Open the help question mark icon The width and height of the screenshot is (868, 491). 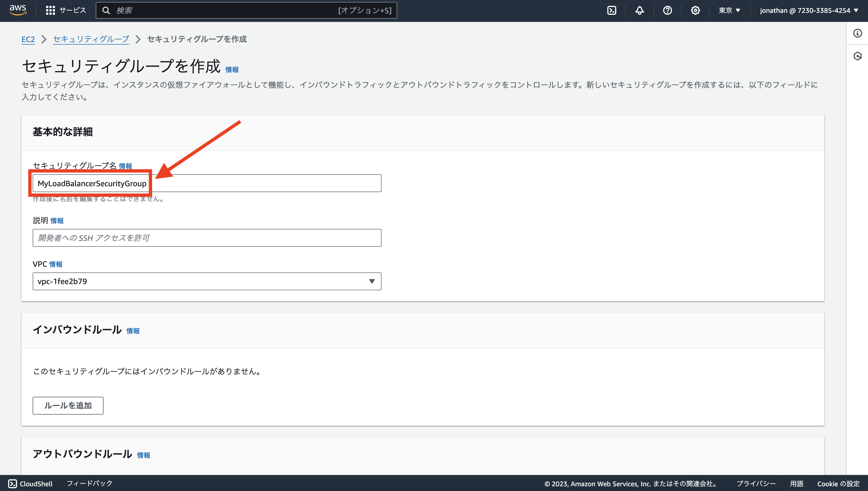[x=668, y=10]
